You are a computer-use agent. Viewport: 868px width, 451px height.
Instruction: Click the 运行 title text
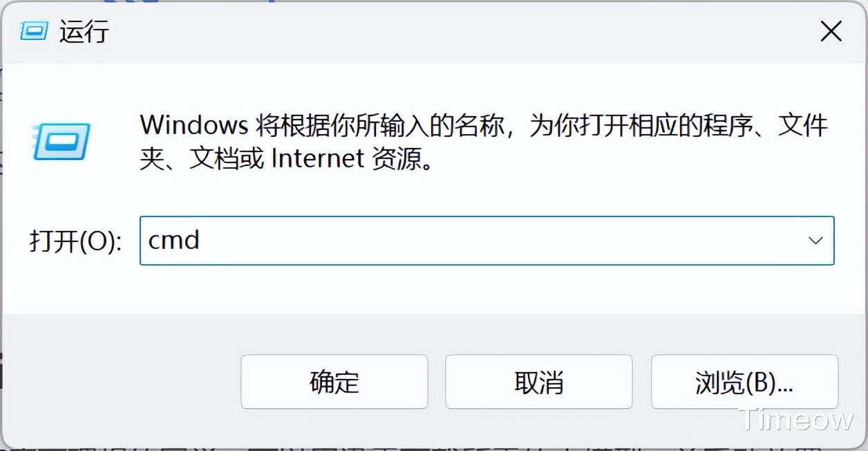(84, 32)
